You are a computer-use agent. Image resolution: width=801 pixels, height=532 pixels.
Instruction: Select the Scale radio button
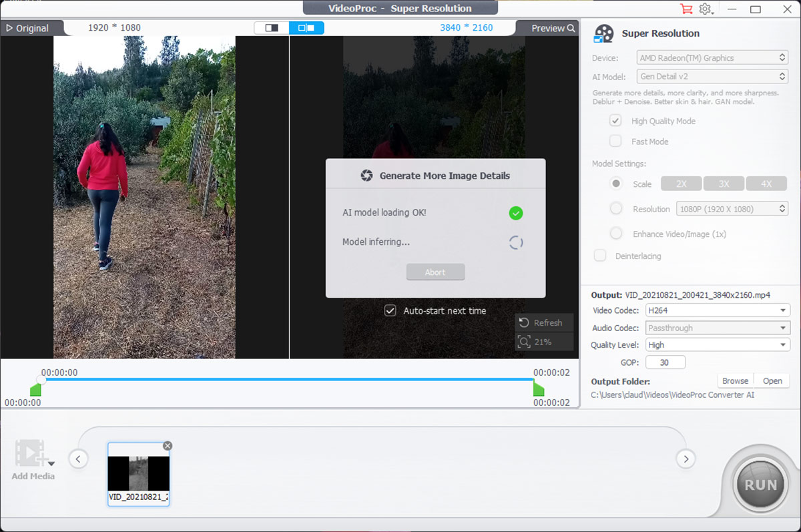[x=616, y=184]
